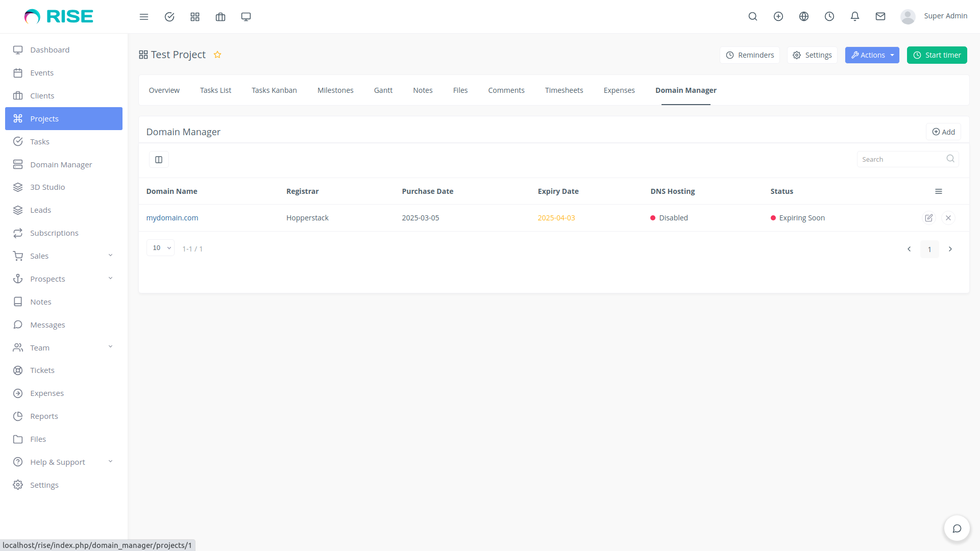Screen dimensions: 980x551
Task: Click the quick-add plus icon in top bar
Action: tap(778, 16)
